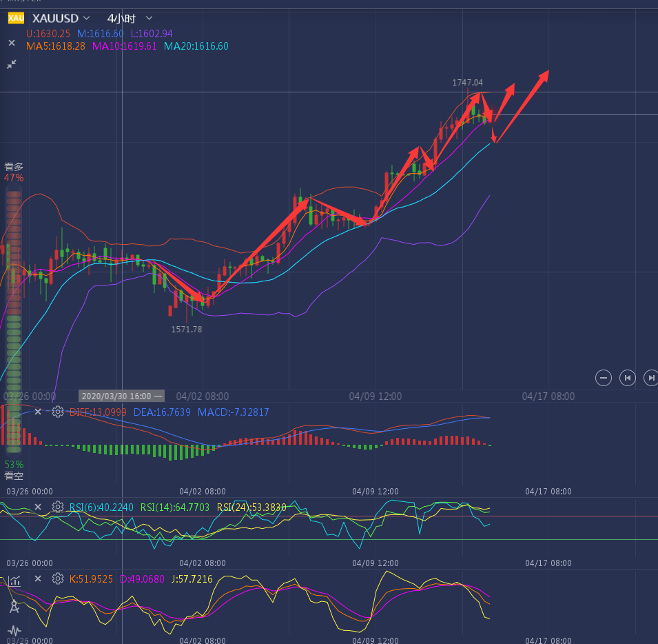Select the compass drawing tools icon

14,606
